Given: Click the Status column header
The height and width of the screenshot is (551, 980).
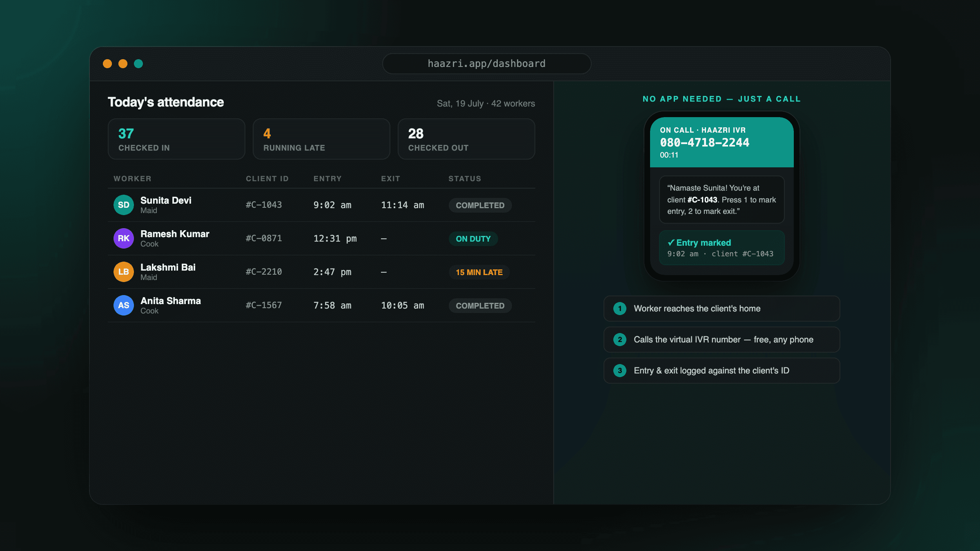Looking at the screenshot, I should (x=465, y=179).
